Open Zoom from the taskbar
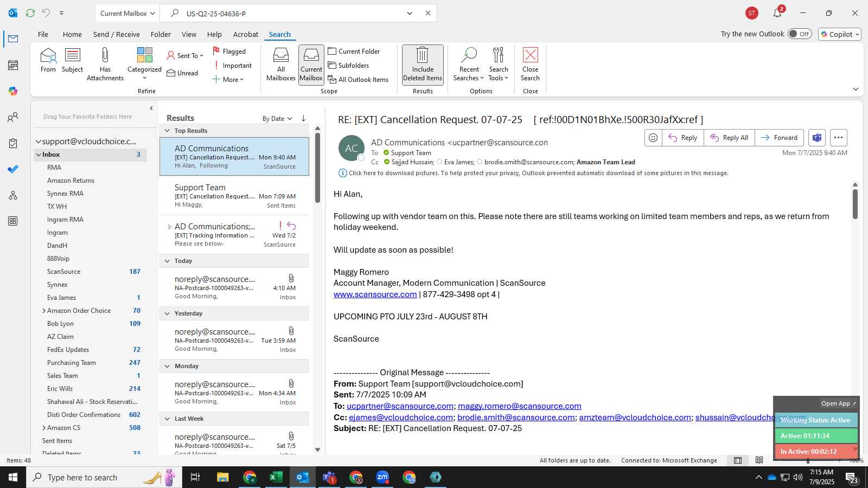Screen dimensions: 868x488 point(382,477)
